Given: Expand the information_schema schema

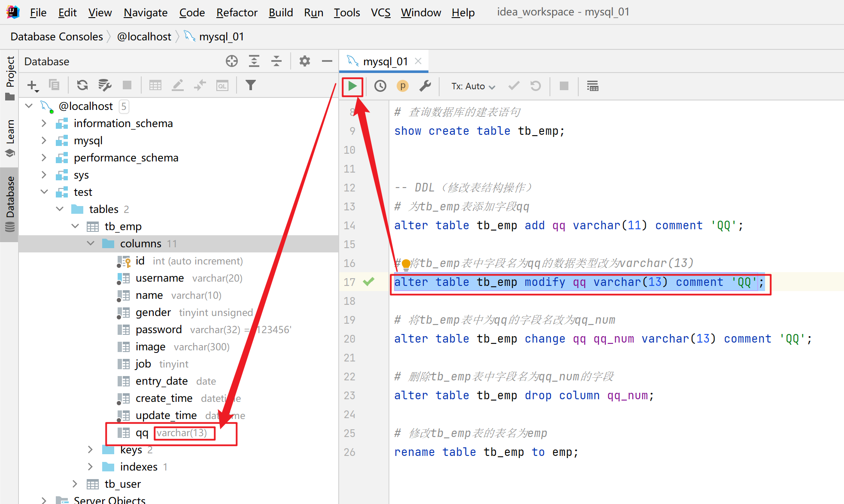Looking at the screenshot, I should (44, 123).
